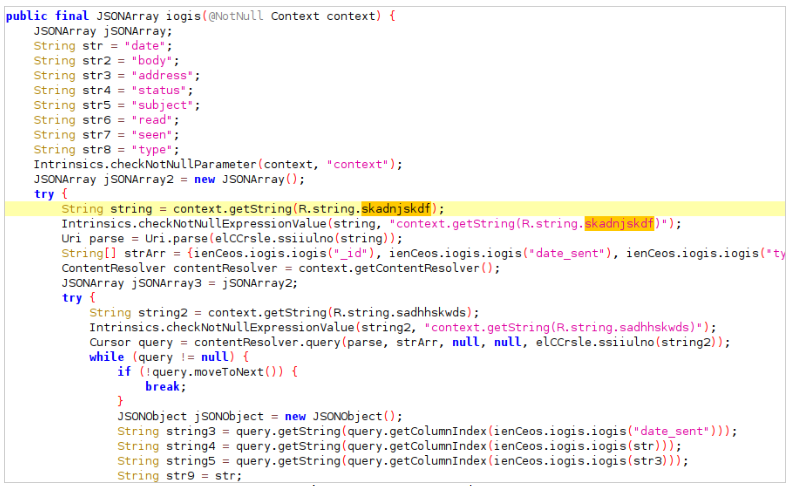Viewport: 791px width, 486px height.
Task: Click jSONArray3 variable declaration
Action: coord(166,283)
